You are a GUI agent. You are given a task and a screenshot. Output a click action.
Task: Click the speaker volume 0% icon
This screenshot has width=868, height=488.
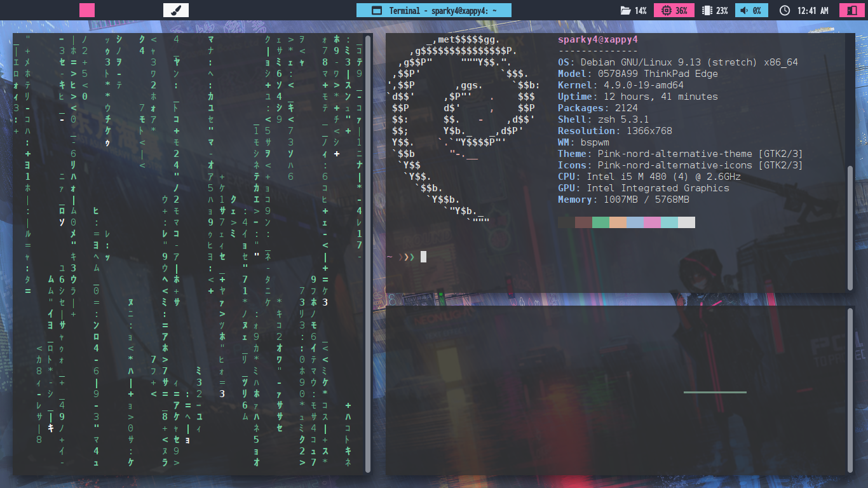click(743, 11)
